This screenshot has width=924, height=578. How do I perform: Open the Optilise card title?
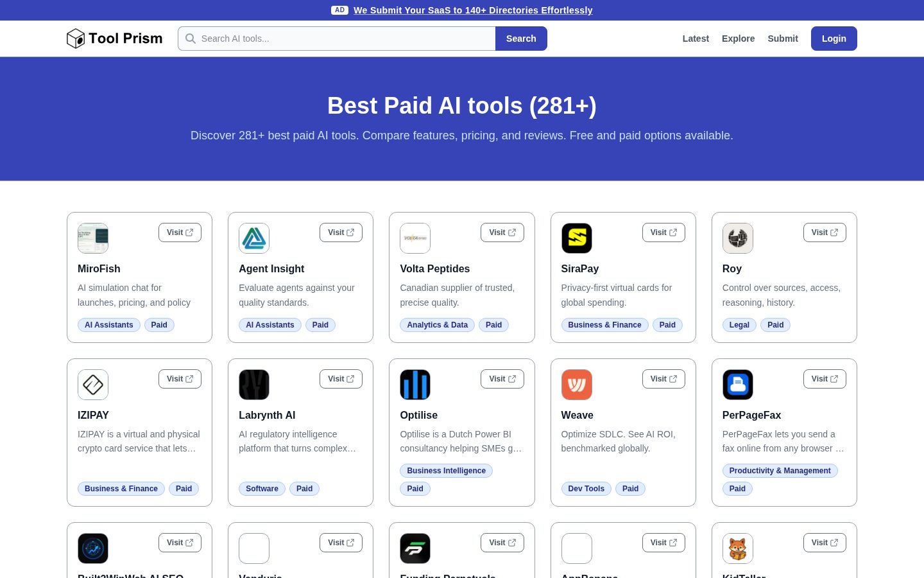tap(419, 415)
